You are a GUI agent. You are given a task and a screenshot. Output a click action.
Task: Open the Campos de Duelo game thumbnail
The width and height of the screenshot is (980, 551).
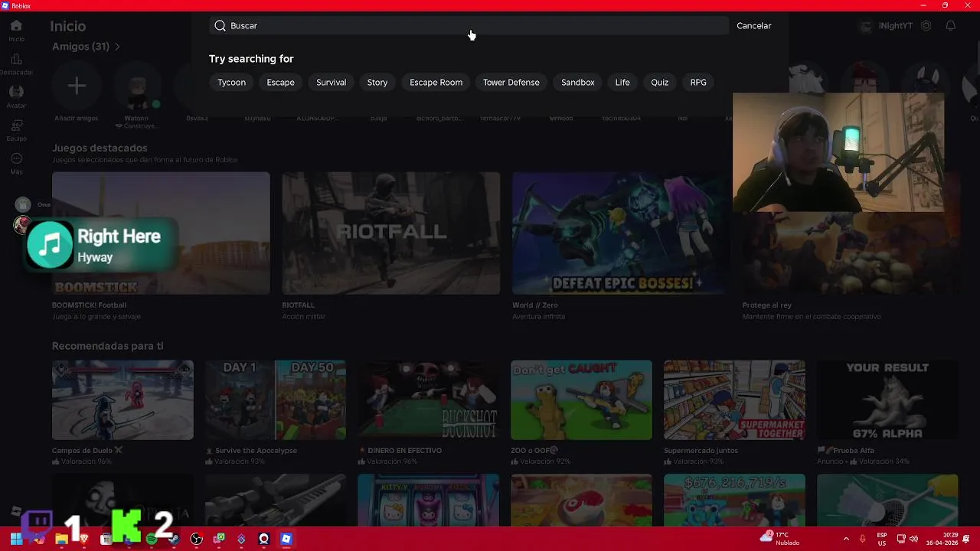point(122,400)
